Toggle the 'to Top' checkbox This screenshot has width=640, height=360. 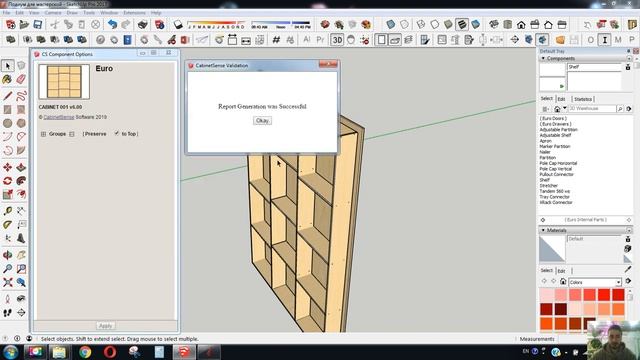[117, 133]
